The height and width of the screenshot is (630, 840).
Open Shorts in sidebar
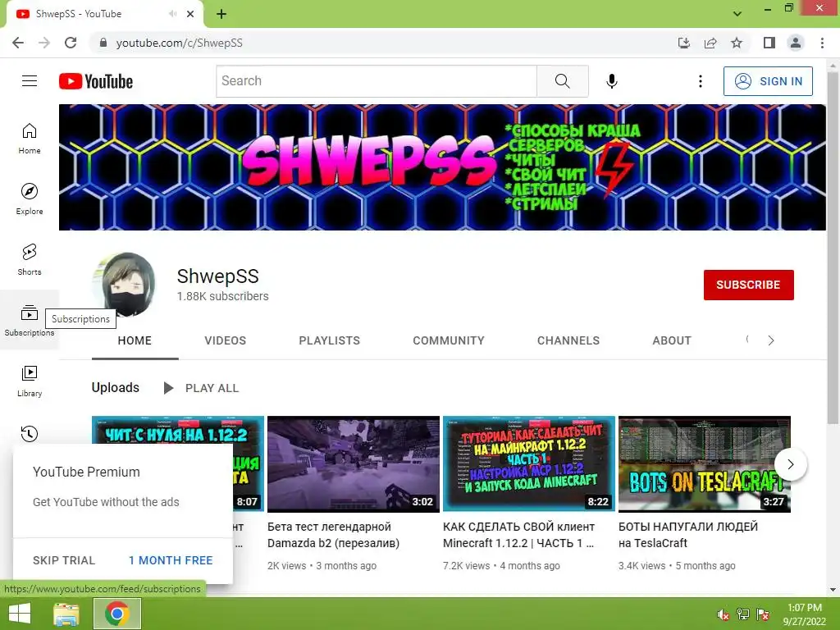(30, 259)
